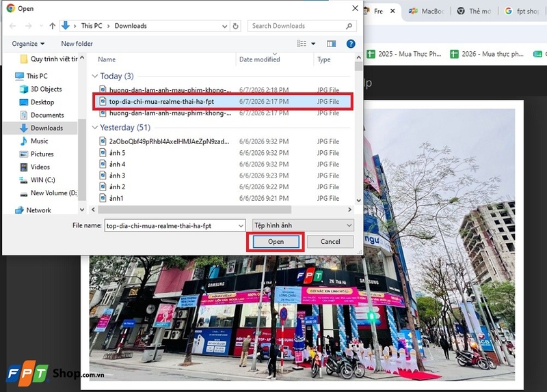
Task: Switch to the Thẻ mới browser tab
Action: point(474,11)
